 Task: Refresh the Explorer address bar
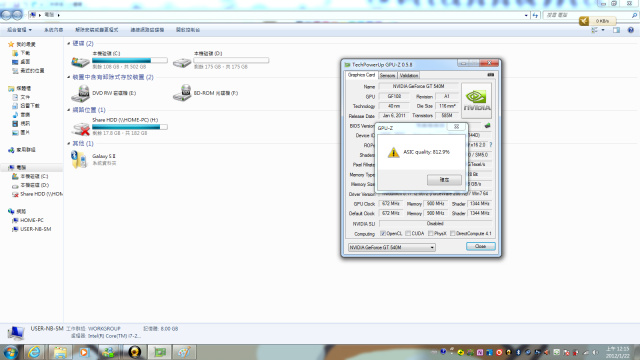click(x=535, y=15)
